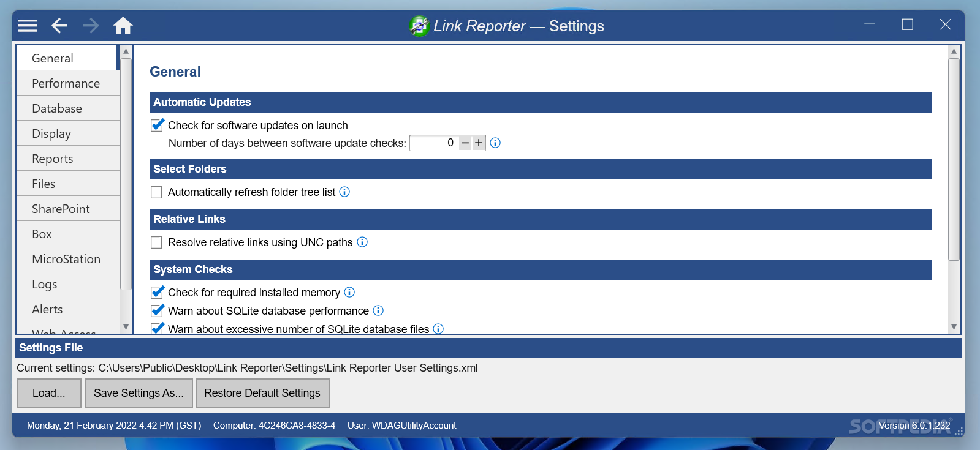Viewport: 980px width, 450px height.
Task: Click Restore Default Settings button
Action: pos(262,393)
